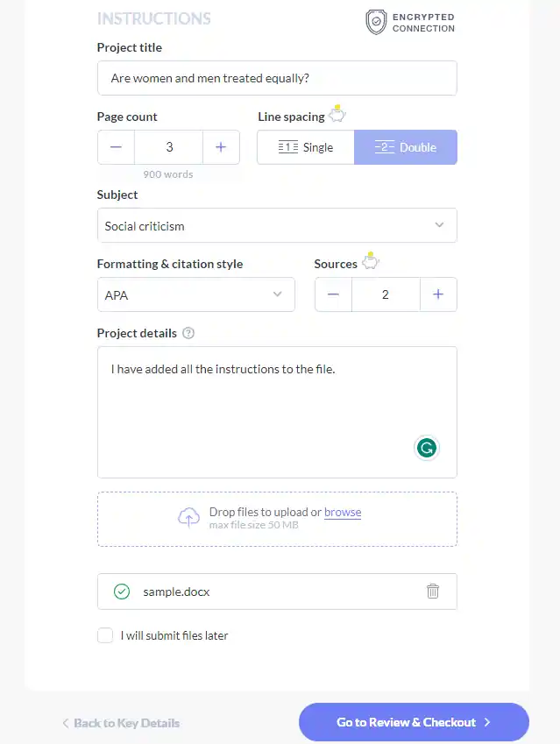This screenshot has height=744, width=560.
Task: Click Go to Review & Checkout
Action: [413, 722]
